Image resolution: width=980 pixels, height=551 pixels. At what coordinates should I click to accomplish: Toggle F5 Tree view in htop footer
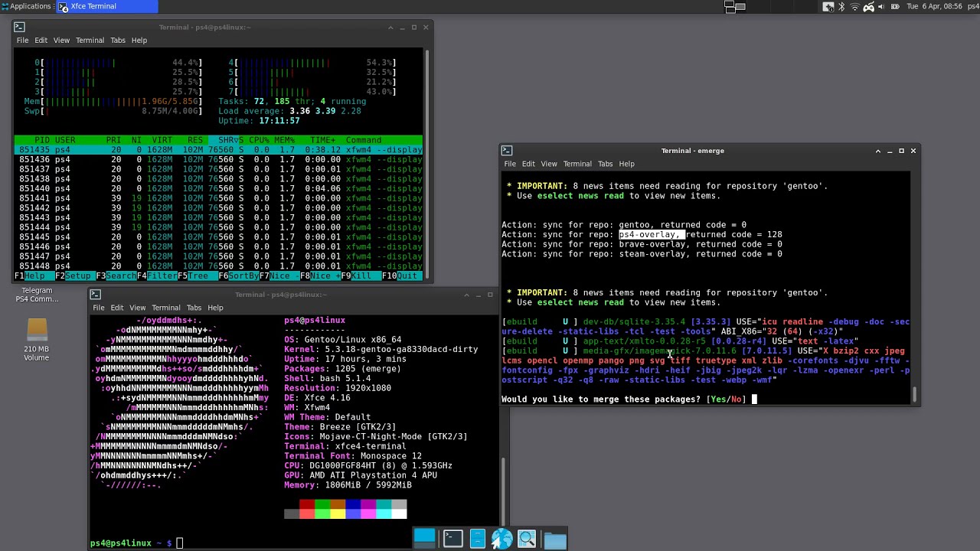pos(196,276)
